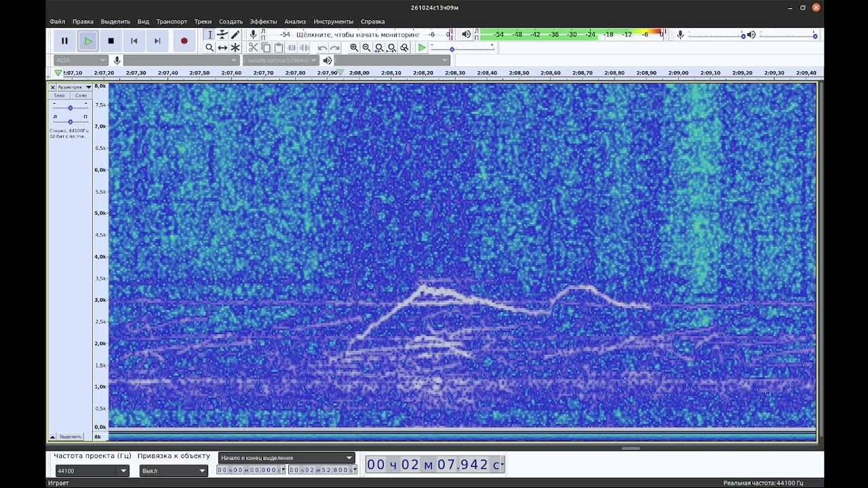Select the Multi-tool asterisk icon

click(235, 47)
